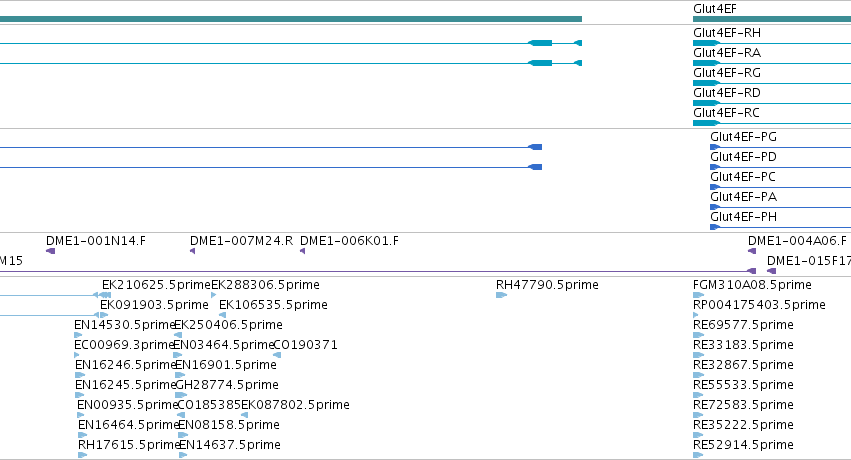Select the thick teal gene bar
851x460 pixels.
pyautogui.click(x=291, y=19)
